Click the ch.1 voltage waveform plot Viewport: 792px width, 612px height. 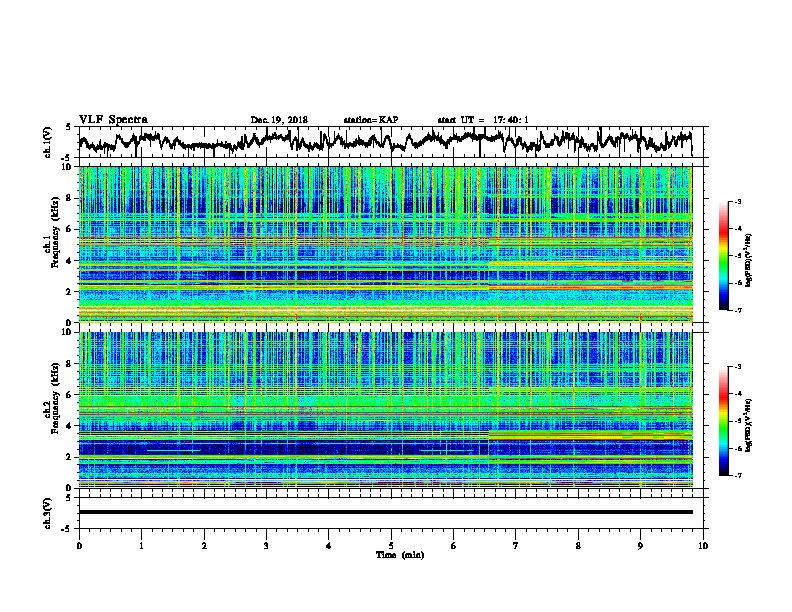[x=385, y=142]
